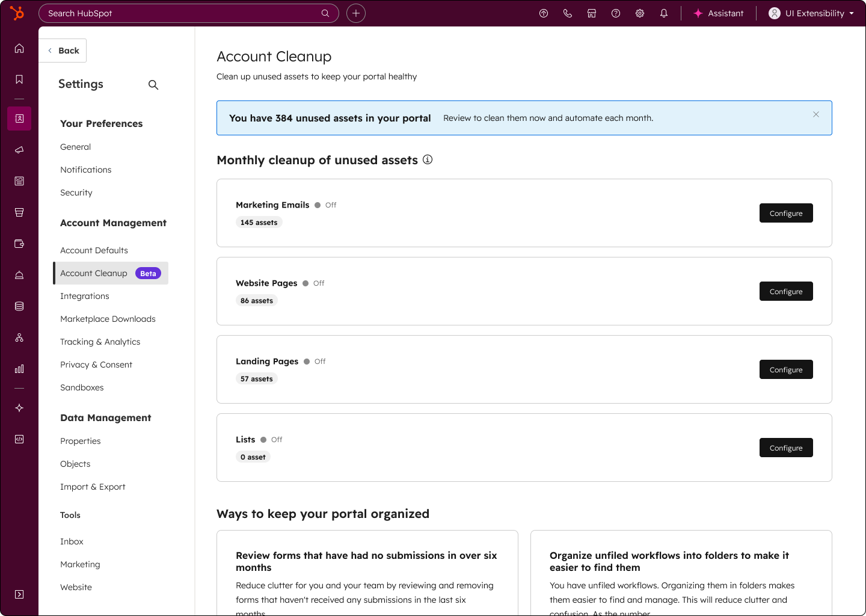Open Sandboxes settings
The width and height of the screenshot is (866, 616).
tap(82, 387)
